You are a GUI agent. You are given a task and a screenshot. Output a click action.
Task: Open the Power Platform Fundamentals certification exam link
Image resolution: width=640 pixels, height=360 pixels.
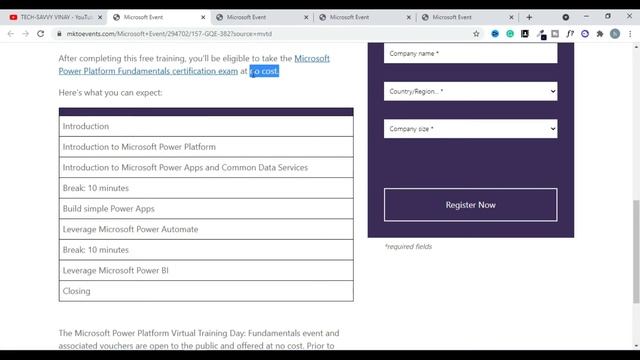(x=194, y=64)
